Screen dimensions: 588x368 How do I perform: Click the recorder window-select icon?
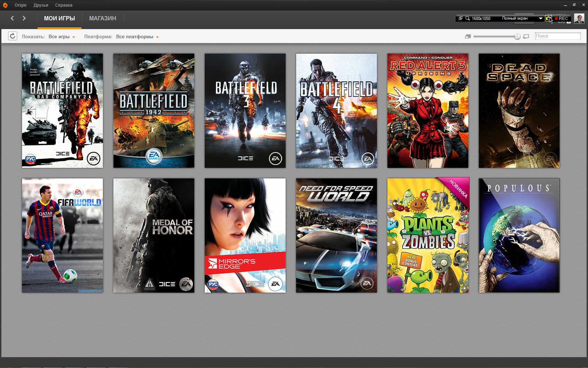point(461,18)
